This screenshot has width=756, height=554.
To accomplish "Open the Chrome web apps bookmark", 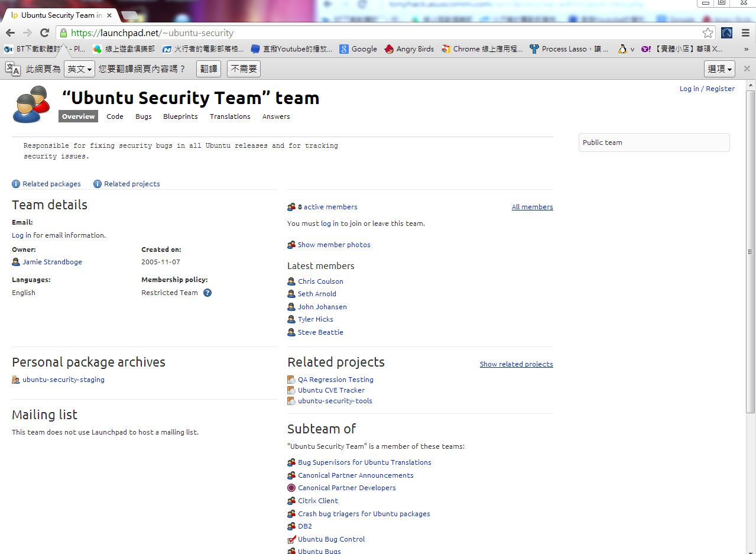I will pyautogui.click(x=482, y=49).
